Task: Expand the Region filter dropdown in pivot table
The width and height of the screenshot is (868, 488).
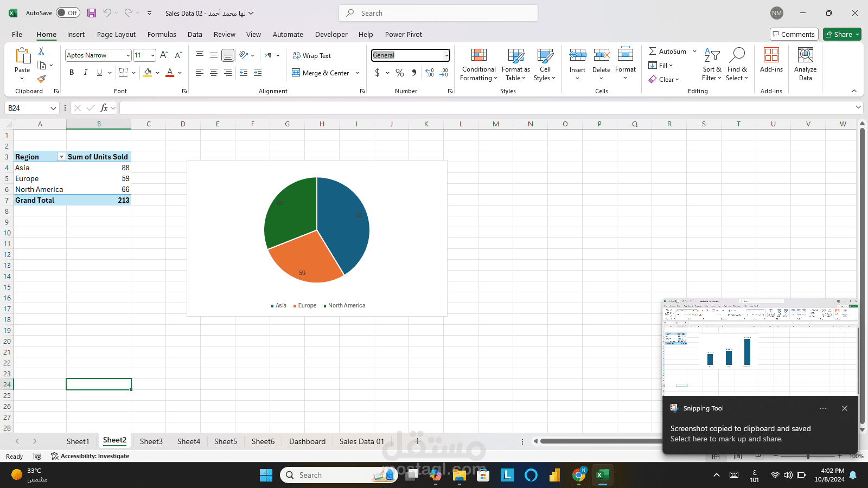Action: coord(61,157)
